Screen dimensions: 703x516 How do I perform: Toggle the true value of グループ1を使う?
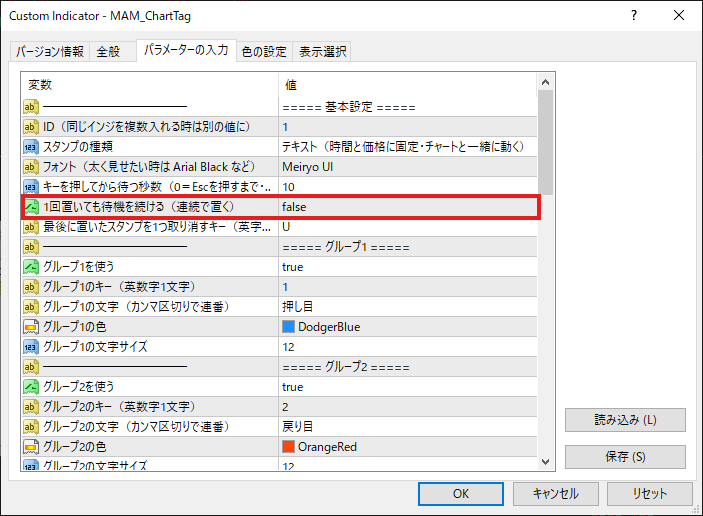click(408, 267)
